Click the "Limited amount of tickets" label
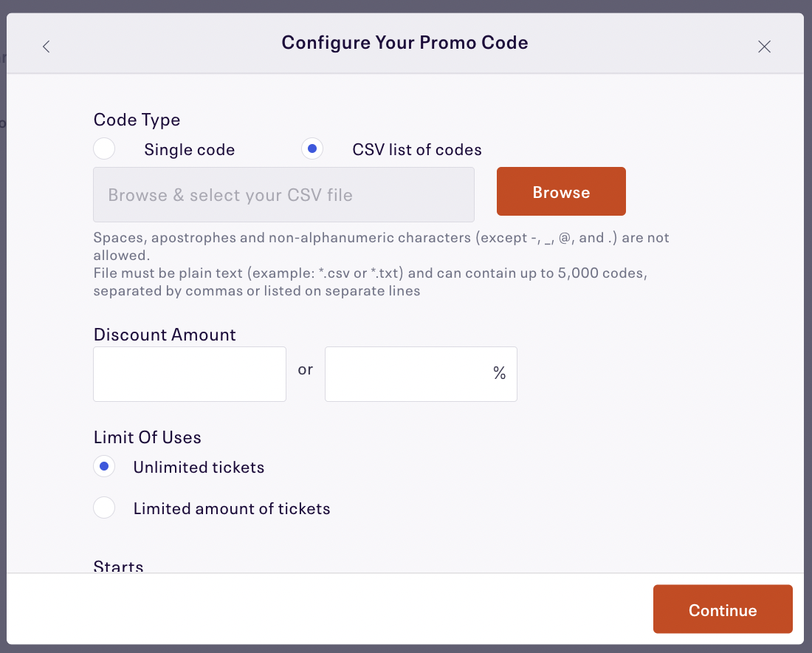Image resolution: width=812 pixels, height=653 pixels. pyautogui.click(x=231, y=509)
